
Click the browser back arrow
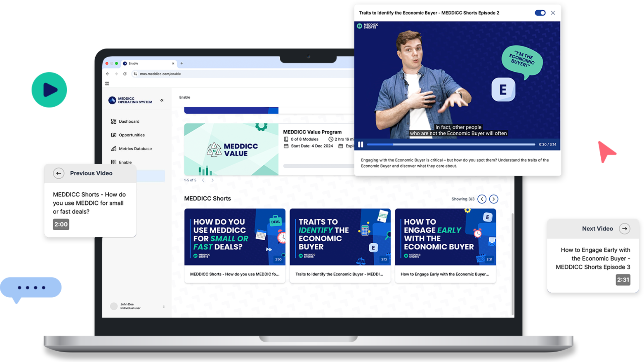pyautogui.click(x=108, y=74)
